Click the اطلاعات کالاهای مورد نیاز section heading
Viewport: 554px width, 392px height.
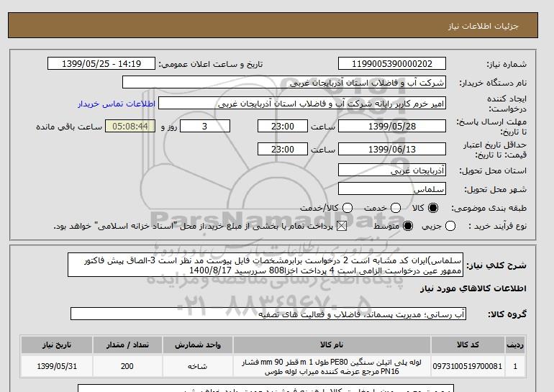click(473, 288)
